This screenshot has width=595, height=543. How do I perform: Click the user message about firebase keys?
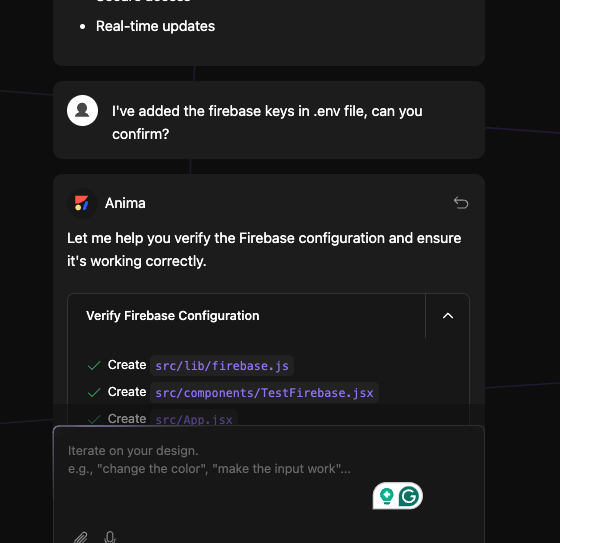point(267,122)
